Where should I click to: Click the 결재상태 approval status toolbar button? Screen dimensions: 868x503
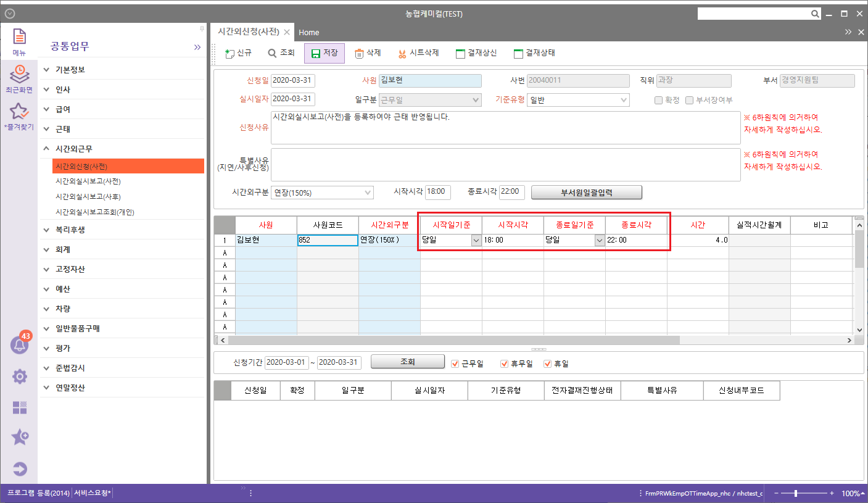coord(534,54)
